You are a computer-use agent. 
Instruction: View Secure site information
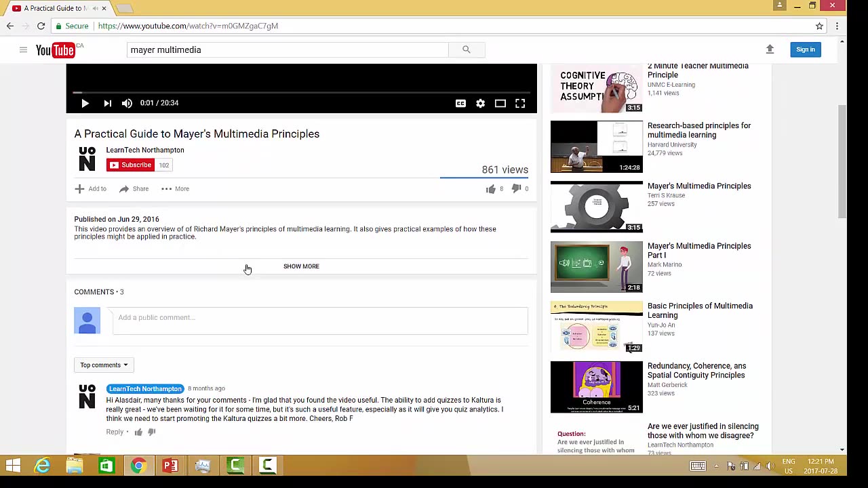[72, 26]
